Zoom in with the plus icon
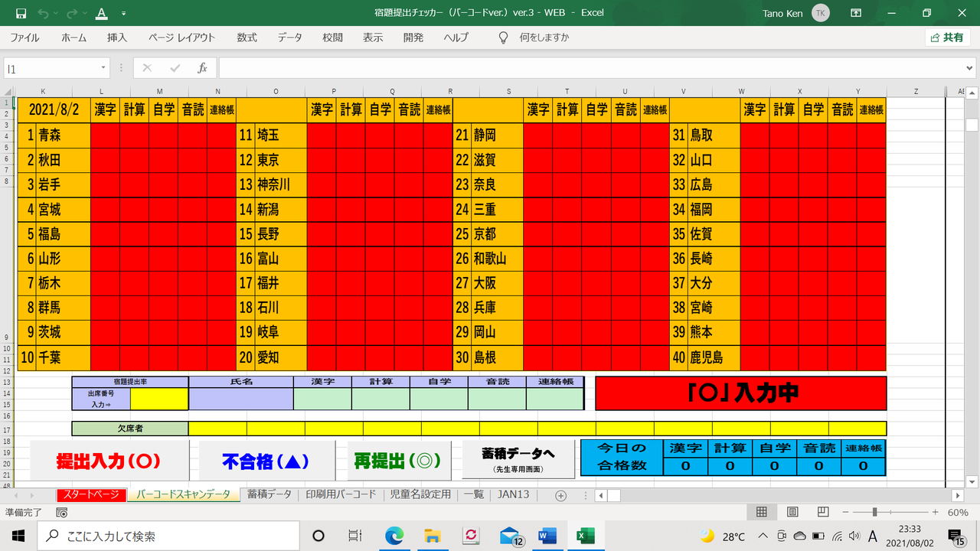The image size is (980, 551). [x=935, y=512]
